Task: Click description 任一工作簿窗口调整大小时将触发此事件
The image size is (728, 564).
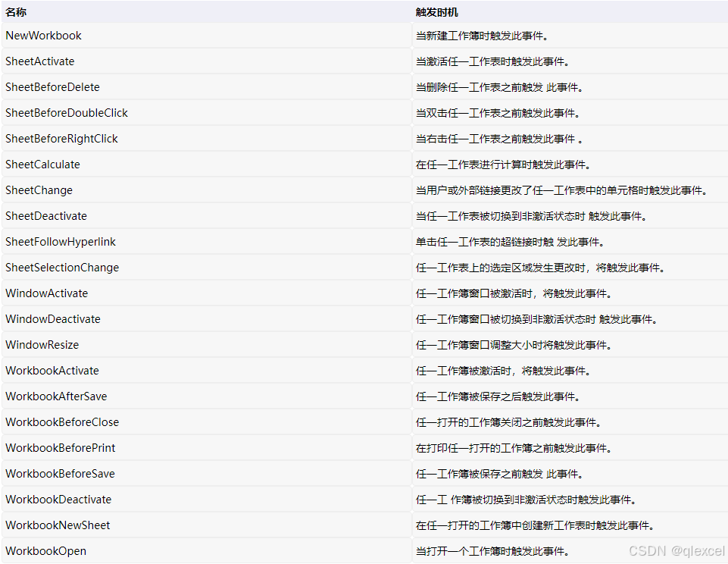Action: (x=514, y=345)
